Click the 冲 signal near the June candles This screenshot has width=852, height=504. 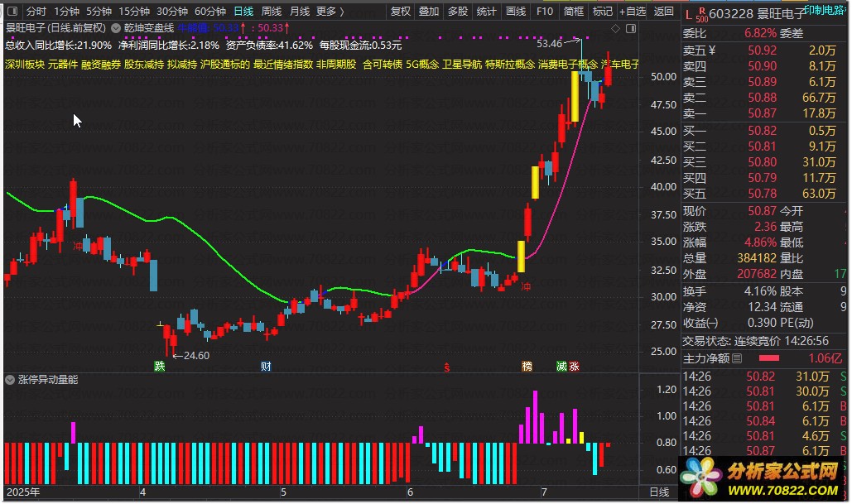[x=526, y=286]
